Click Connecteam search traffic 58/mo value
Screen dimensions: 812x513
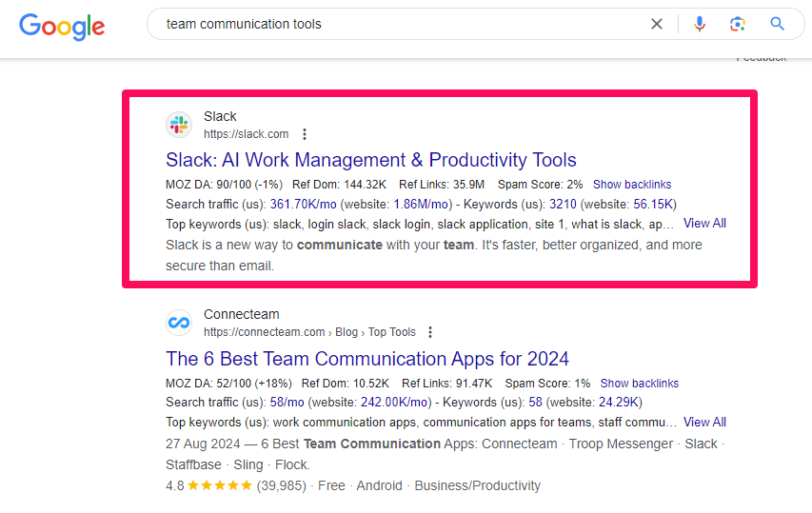click(287, 403)
